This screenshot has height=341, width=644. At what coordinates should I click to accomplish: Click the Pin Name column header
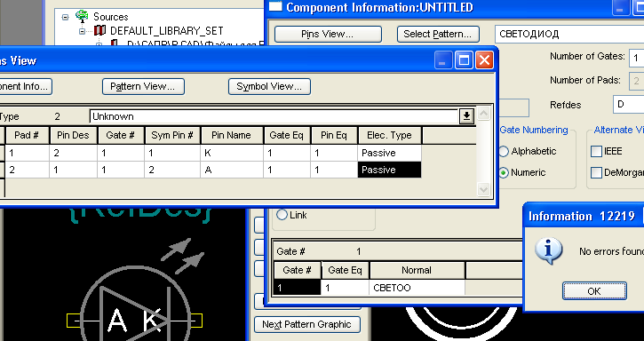tap(232, 136)
